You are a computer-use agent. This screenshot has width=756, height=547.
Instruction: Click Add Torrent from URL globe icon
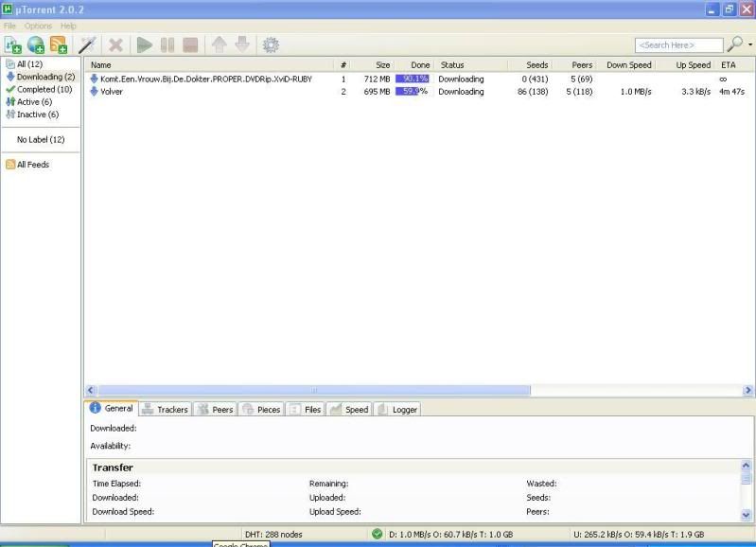(36, 45)
